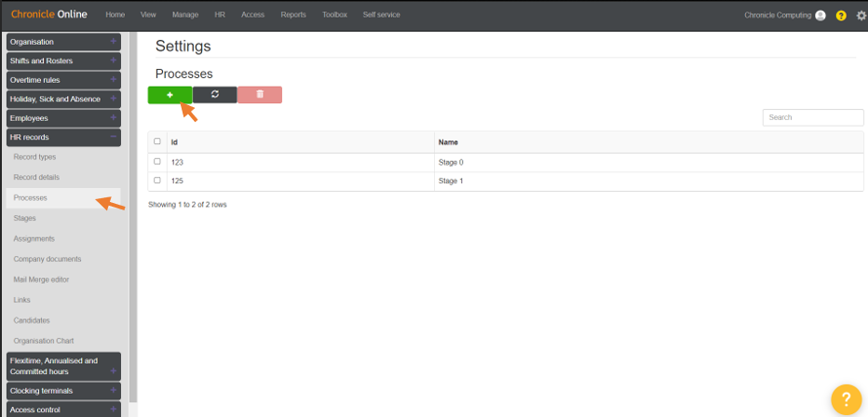Click the green add process button
The image size is (868, 417).
coord(170,95)
